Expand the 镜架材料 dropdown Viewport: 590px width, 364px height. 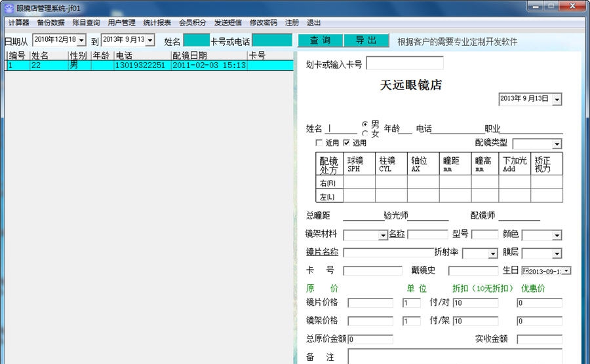point(383,236)
